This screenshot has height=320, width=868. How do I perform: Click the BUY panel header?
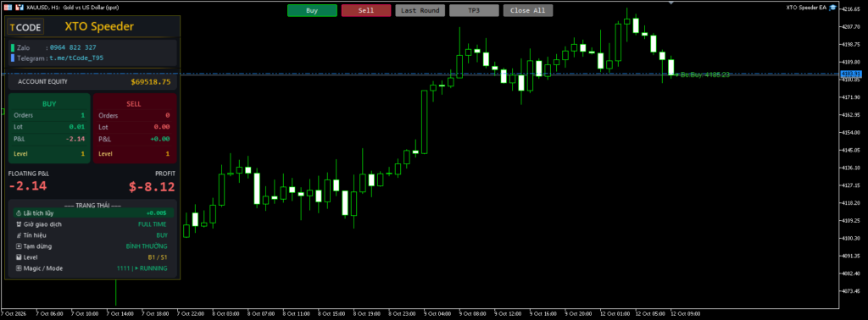(x=49, y=103)
